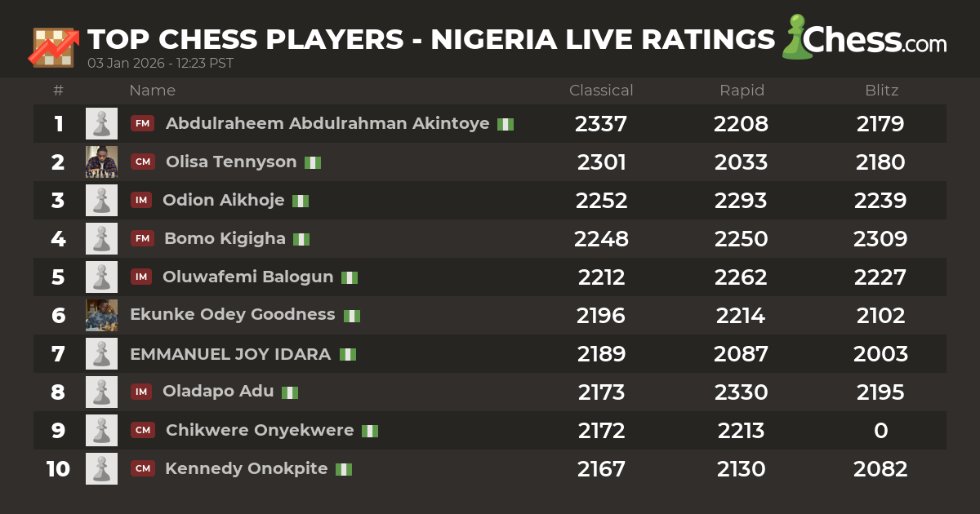This screenshot has width=980, height=514.
Task: Click the Name column header
Action: 152,91
